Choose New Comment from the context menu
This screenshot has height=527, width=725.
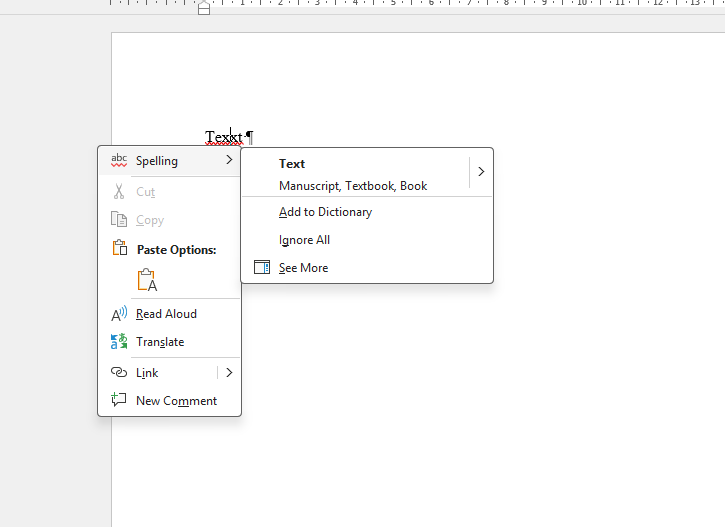(169, 400)
